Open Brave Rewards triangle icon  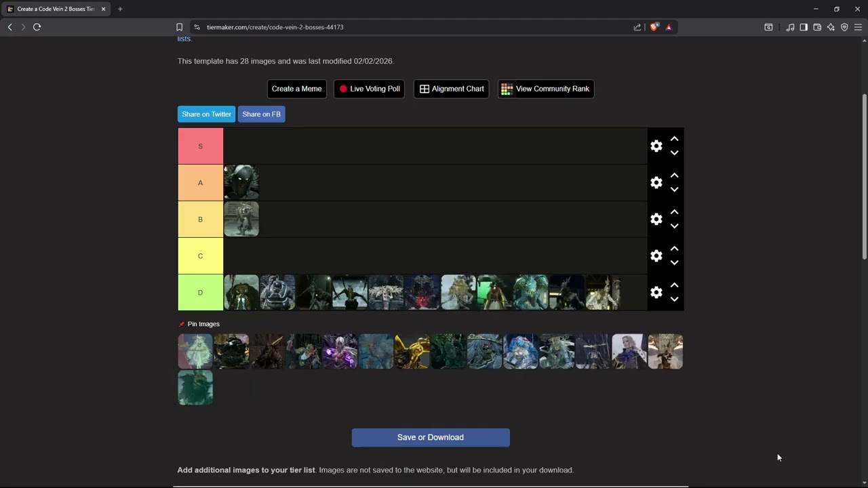point(669,27)
